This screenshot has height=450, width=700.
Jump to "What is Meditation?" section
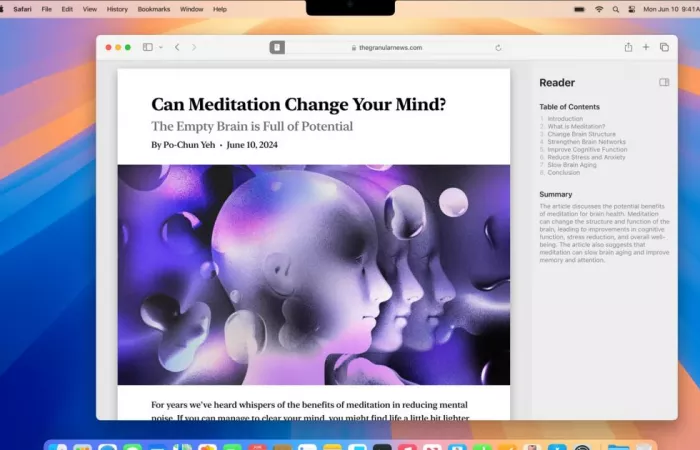pos(576,126)
